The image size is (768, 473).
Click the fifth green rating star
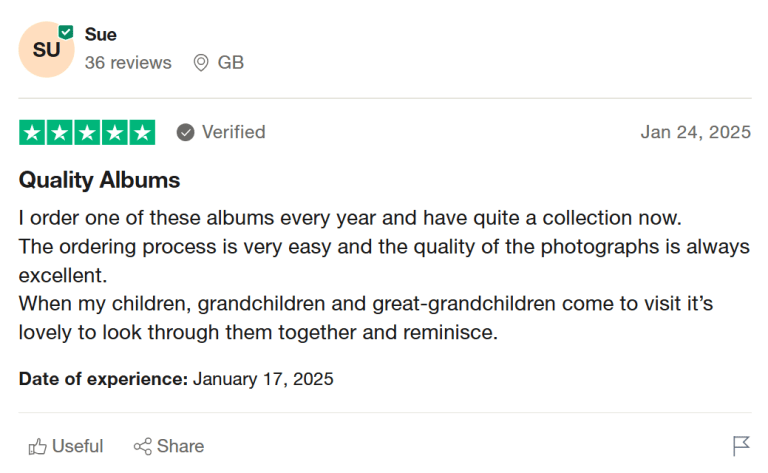click(142, 132)
